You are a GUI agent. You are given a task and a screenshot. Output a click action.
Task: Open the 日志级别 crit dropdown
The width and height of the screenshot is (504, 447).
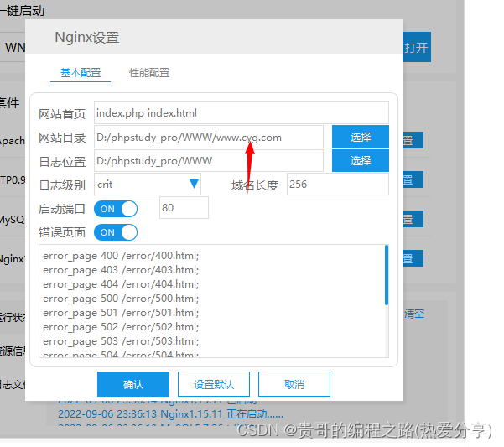[148, 185]
